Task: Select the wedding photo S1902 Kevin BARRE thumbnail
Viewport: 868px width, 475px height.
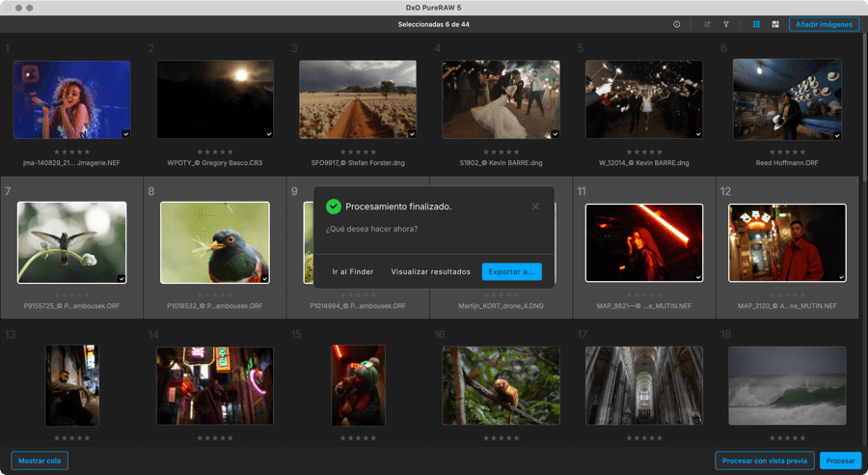Action: point(501,99)
